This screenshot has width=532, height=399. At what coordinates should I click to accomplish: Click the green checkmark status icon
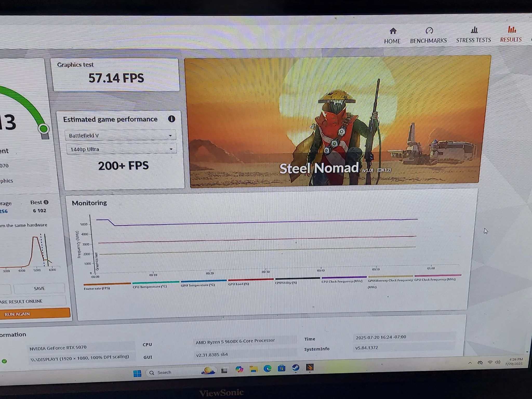click(4, 361)
